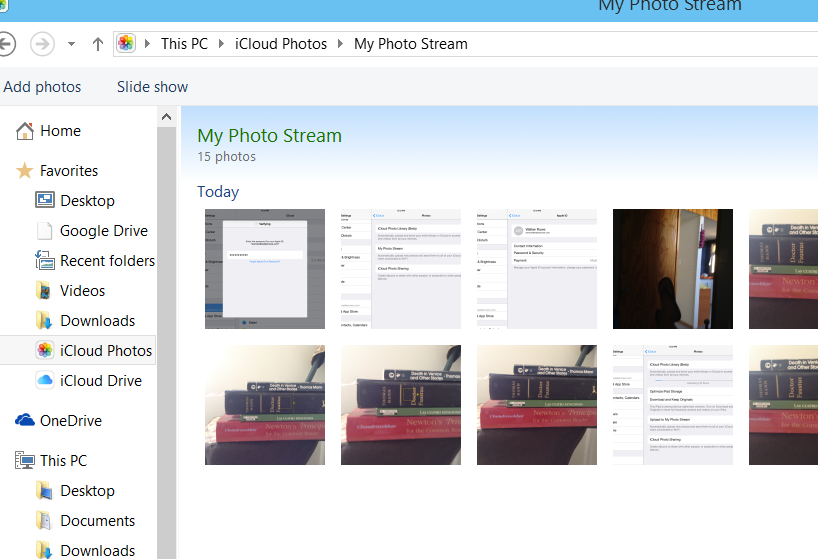Click the Forward navigation arrow
The width and height of the screenshot is (818, 559).
click(x=42, y=44)
